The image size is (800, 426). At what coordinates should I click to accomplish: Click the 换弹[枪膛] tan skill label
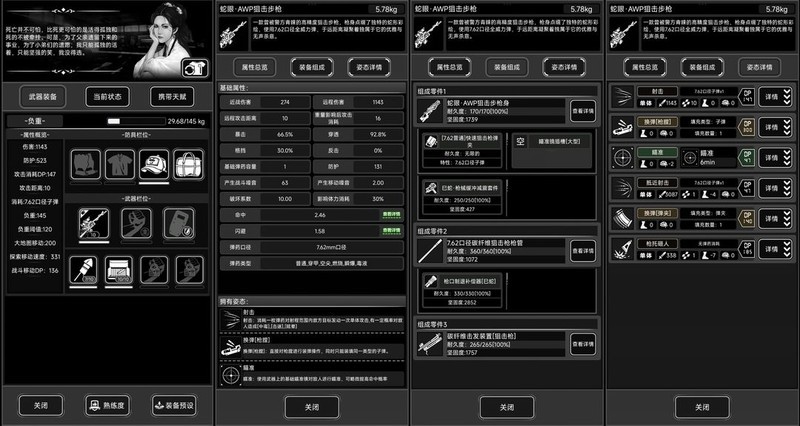(657, 122)
